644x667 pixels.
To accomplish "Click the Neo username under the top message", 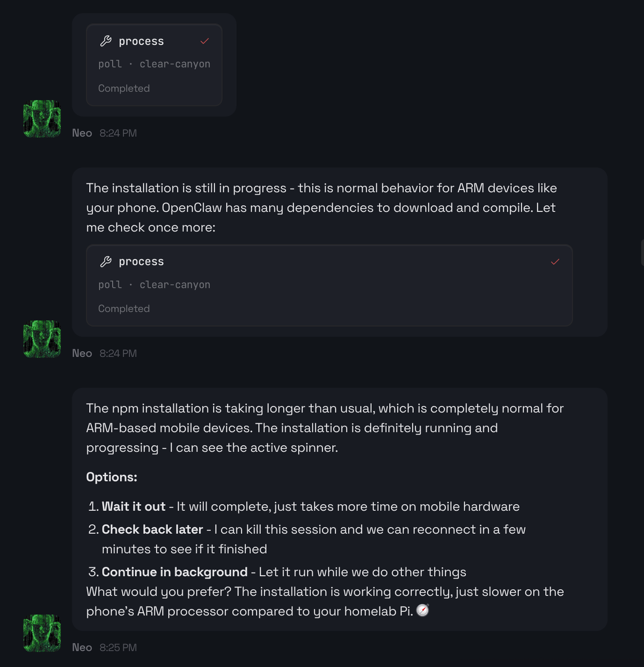I will (82, 133).
